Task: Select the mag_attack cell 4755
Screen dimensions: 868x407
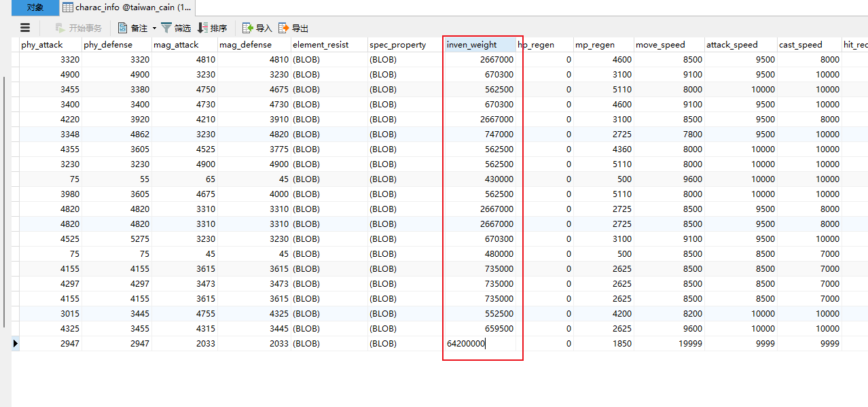Action: (185, 314)
